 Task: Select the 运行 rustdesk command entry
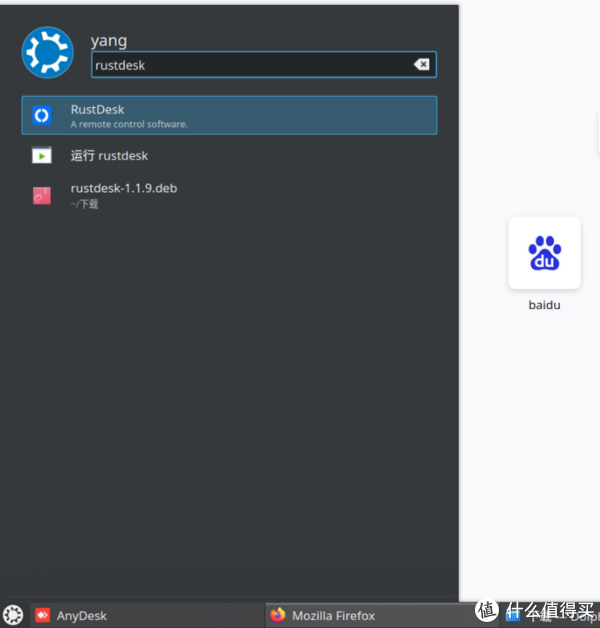(229, 155)
